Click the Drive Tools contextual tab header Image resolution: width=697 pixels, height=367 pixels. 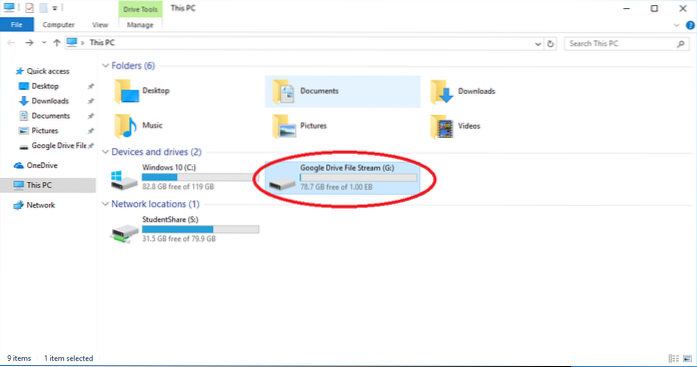[140, 9]
